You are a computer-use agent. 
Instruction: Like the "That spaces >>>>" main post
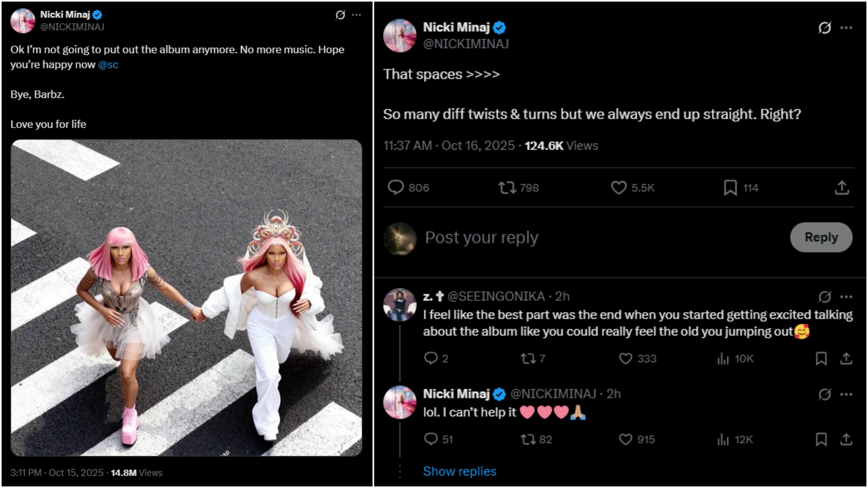pos(619,188)
